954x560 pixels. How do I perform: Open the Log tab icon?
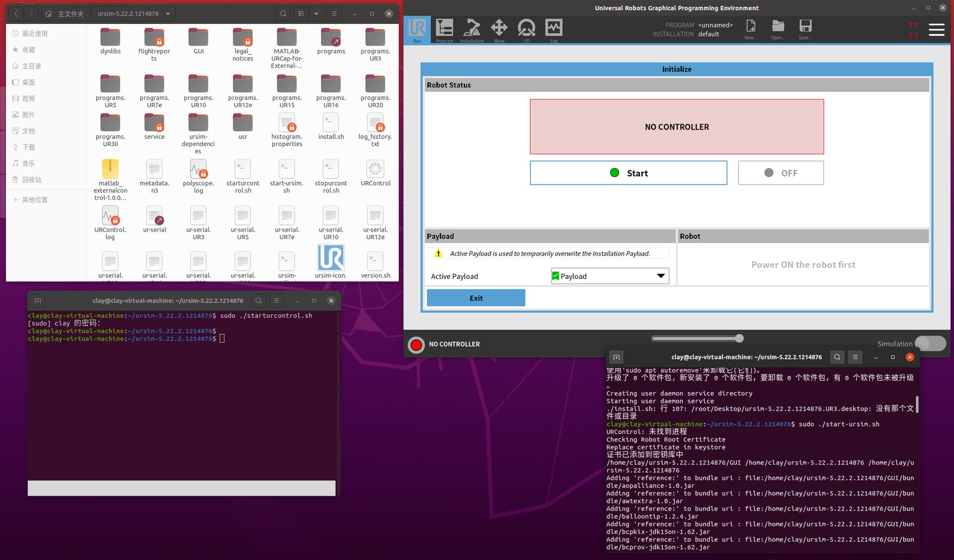(554, 28)
